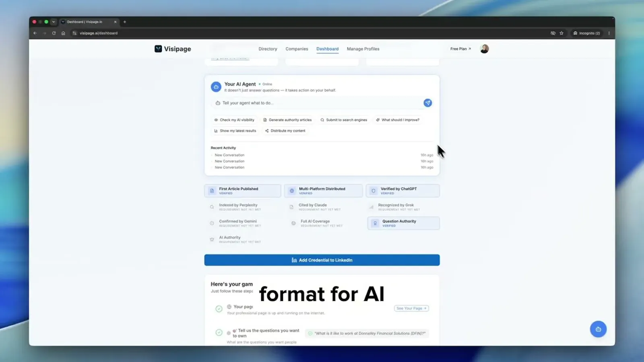The width and height of the screenshot is (644, 362).
Task: Go to Manage Profiles
Action: (363, 49)
